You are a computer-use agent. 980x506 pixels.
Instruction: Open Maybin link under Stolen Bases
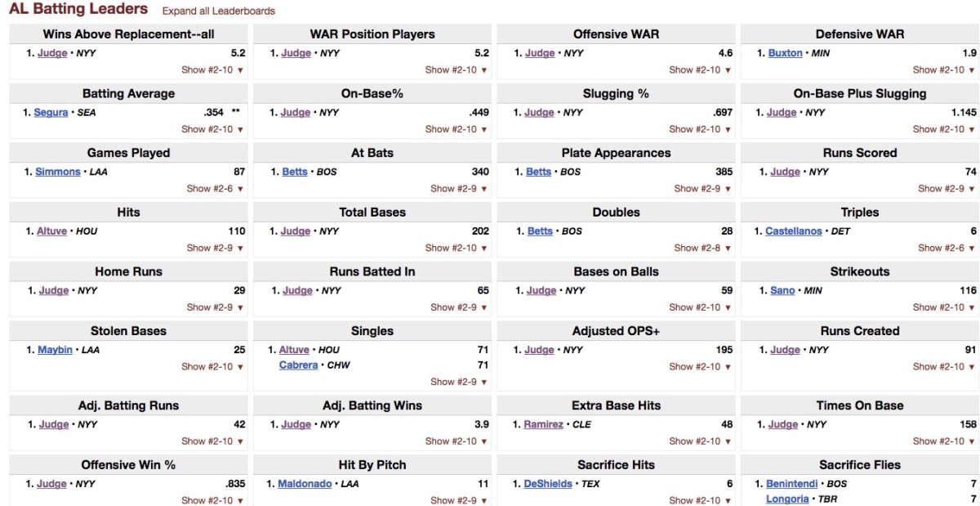click(x=55, y=350)
